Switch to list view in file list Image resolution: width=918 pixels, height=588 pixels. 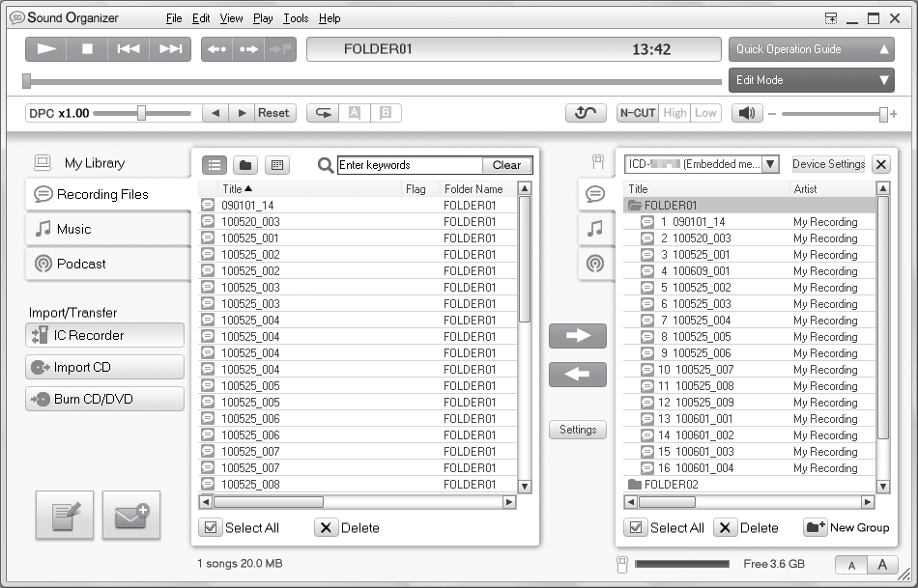[215, 165]
